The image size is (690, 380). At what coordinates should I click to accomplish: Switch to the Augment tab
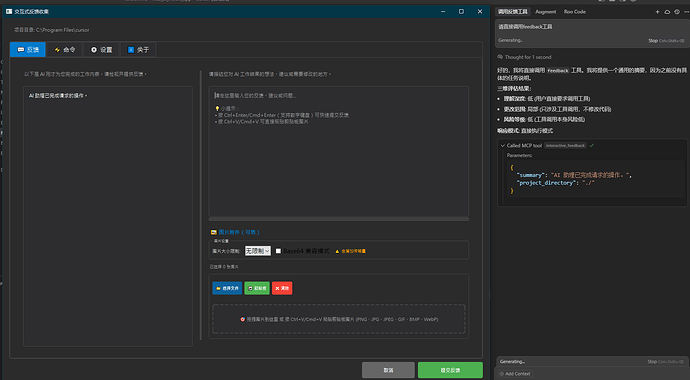pyautogui.click(x=546, y=12)
